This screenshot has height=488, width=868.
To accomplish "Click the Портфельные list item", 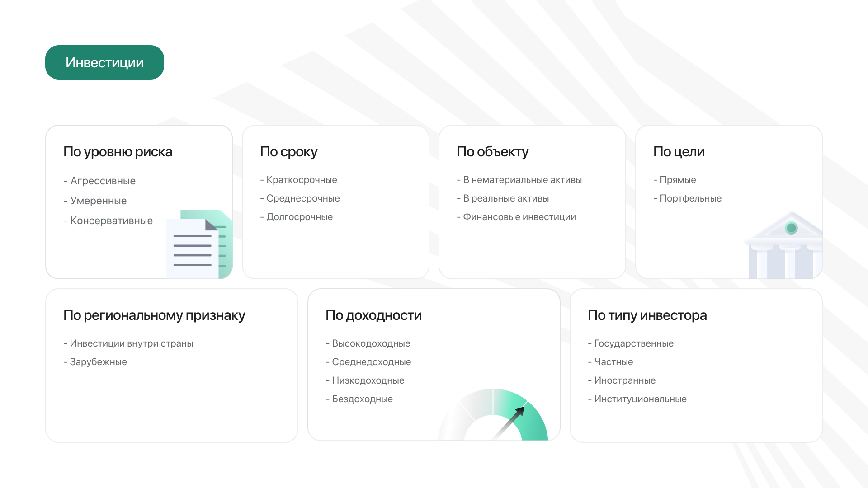I will (x=687, y=198).
